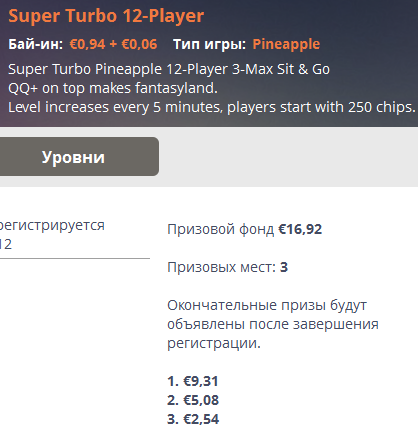Click the gray tab bar area beside Уровни

[288, 157]
